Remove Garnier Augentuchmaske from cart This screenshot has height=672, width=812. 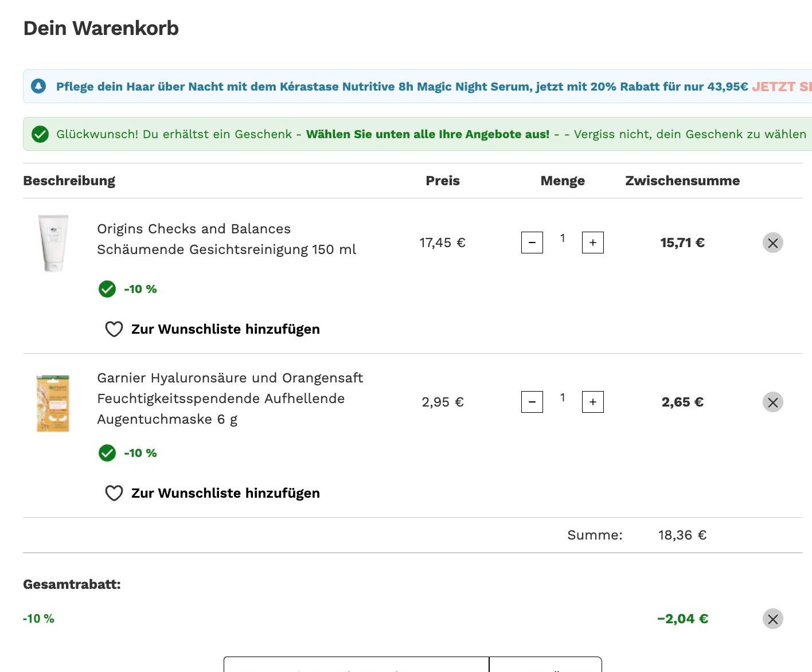pos(772,402)
